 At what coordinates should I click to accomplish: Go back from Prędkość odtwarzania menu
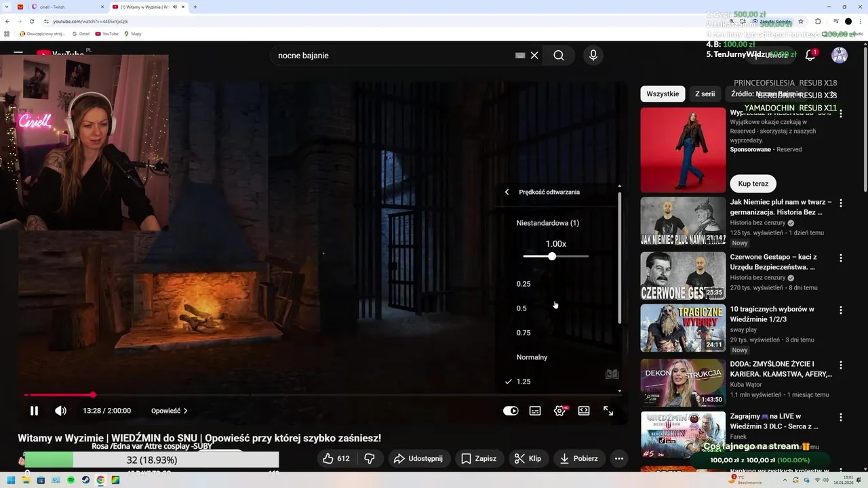[x=507, y=192]
